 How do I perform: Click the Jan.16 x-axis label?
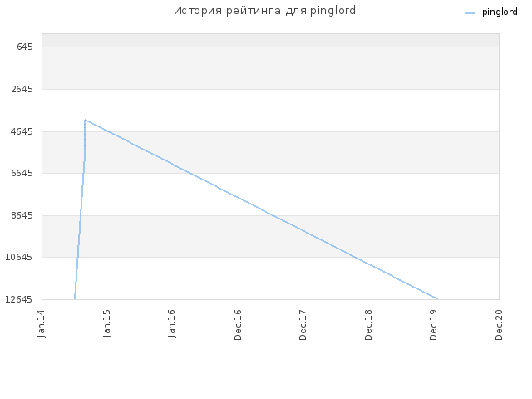tap(172, 324)
